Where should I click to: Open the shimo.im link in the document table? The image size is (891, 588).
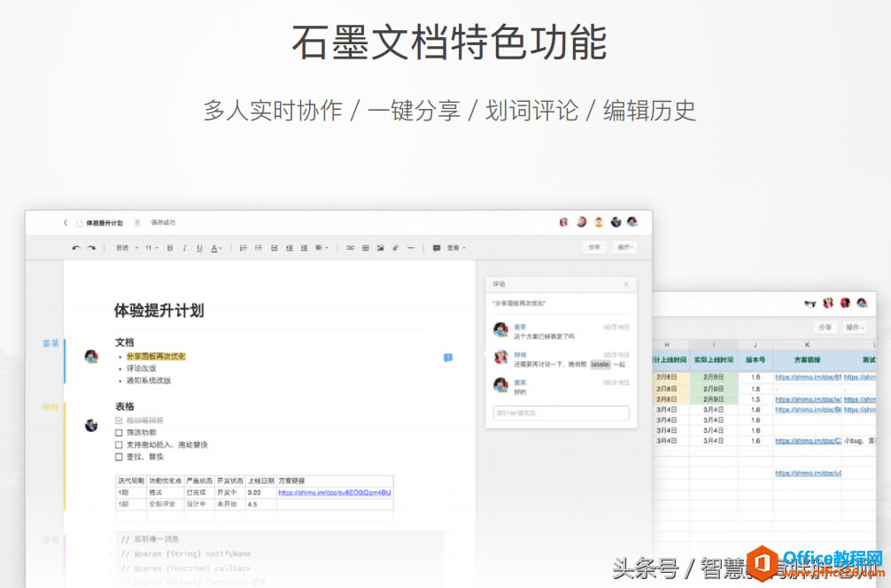[x=335, y=492]
